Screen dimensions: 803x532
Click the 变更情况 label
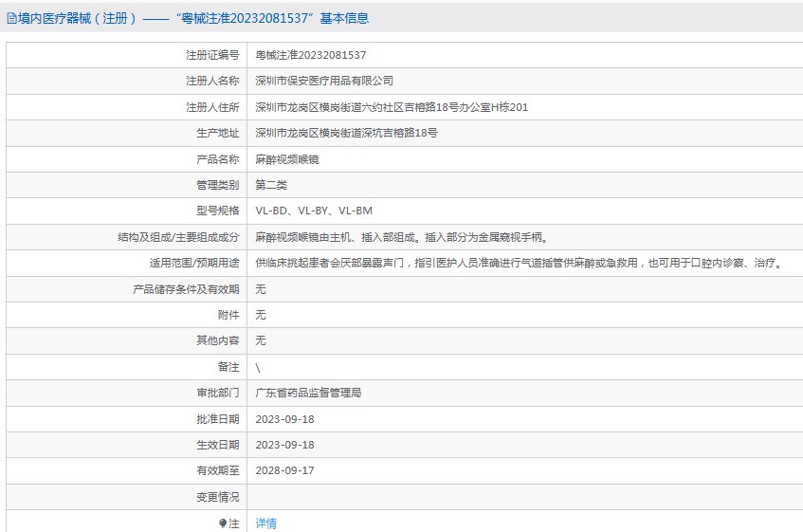point(218,497)
